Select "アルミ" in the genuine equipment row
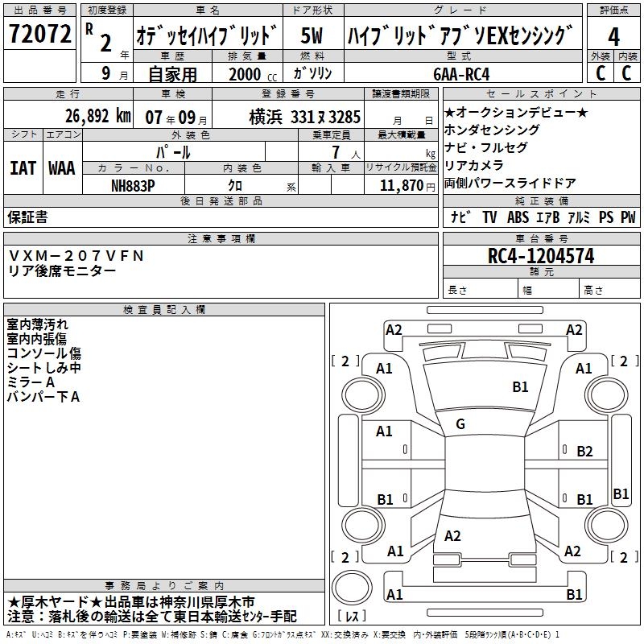The image size is (644, 644). (579, 217)
